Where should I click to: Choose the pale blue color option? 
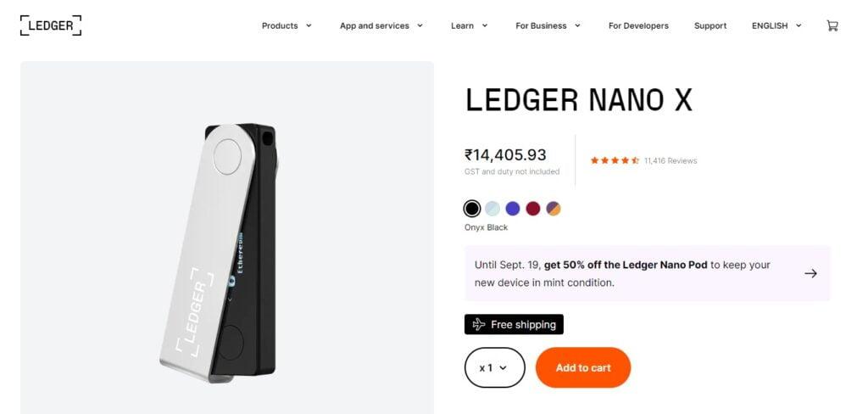[x=492, y=209]
